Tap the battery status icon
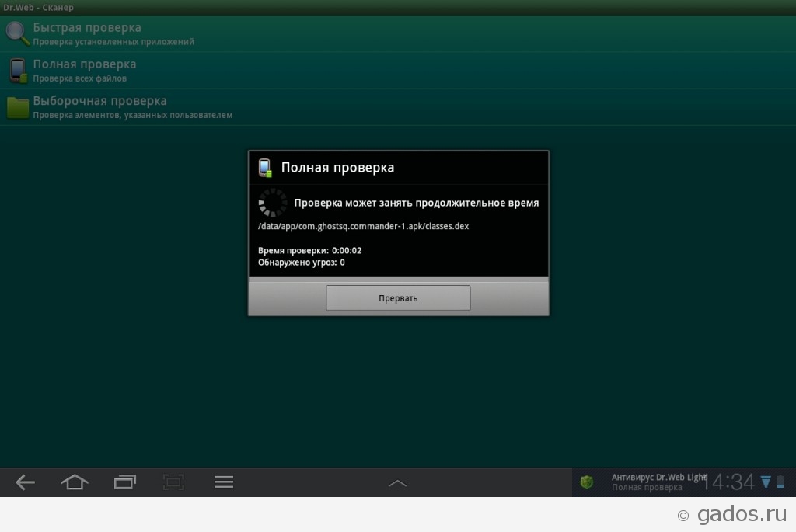This screenshot has height=532, width=796. click(780, 482)
